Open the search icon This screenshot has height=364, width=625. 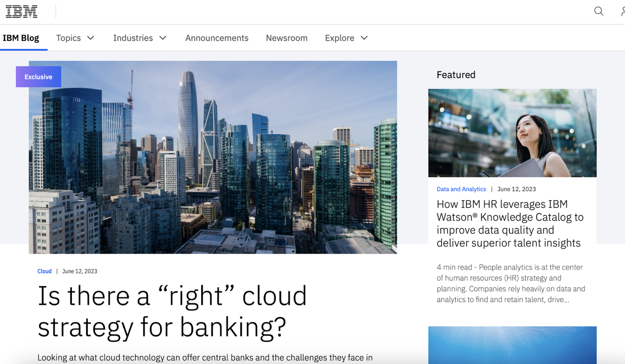pyautogui.click(x=599, y=11)
